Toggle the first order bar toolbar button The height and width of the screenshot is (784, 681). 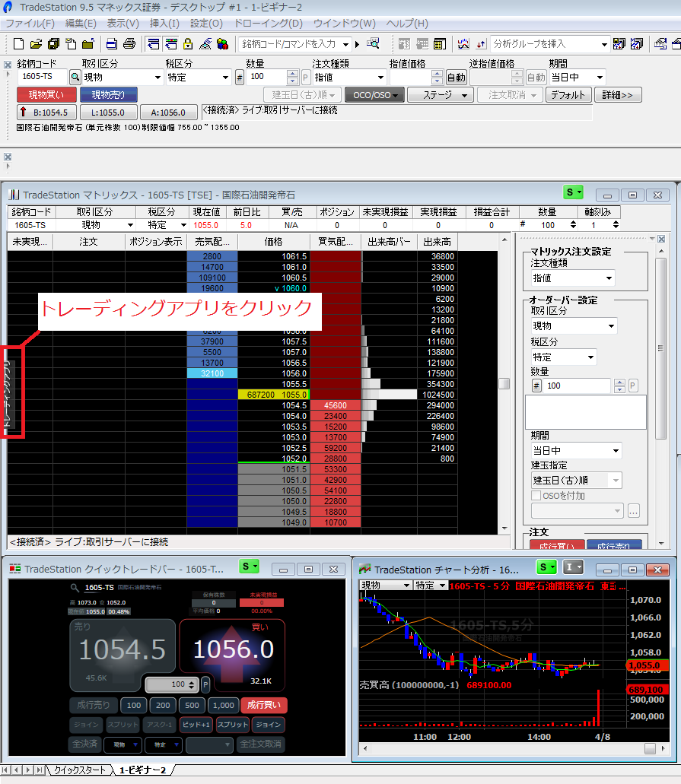153,44
